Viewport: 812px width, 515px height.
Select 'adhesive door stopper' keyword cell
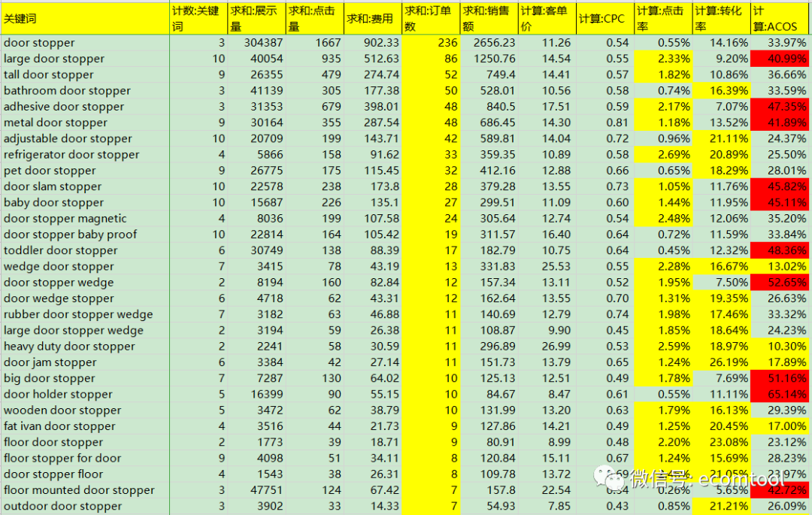85,107
